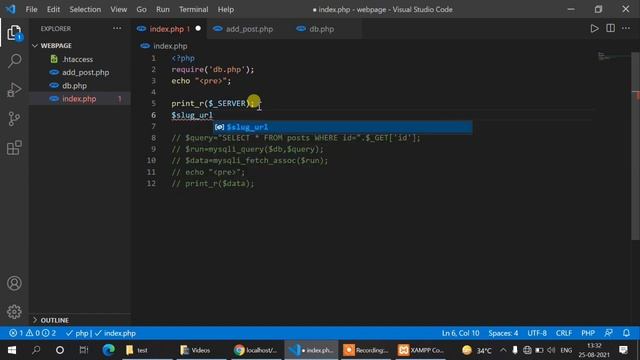640x360 pixels.
Task: Open Task View on taskbar
Action: click(x=84, y=350)
